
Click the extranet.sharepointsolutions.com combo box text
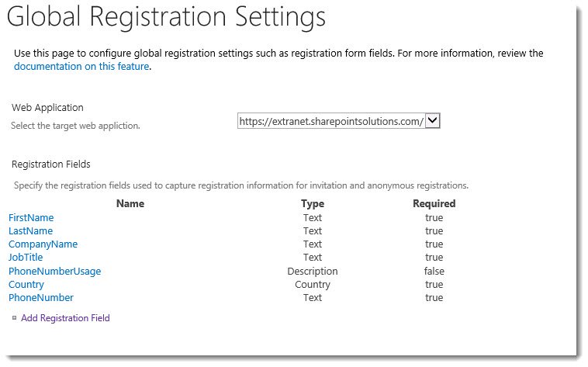tap(331, 121)
